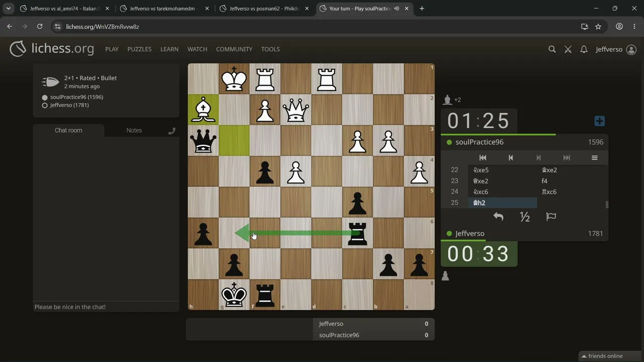Open the PUZZLES menu
This screenshot has width=644, height=362.
[x=139, y=49]
